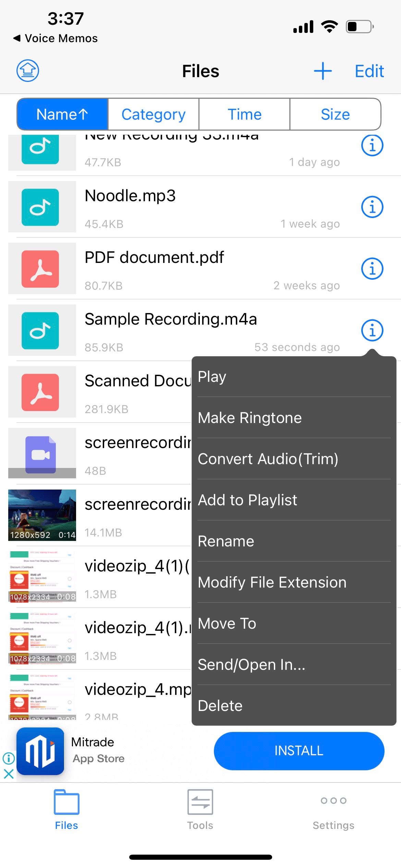Tap the '2 weeks ago' timestamp
The width and height of the screenshot is (401, 868).
[x=307, y=286]
